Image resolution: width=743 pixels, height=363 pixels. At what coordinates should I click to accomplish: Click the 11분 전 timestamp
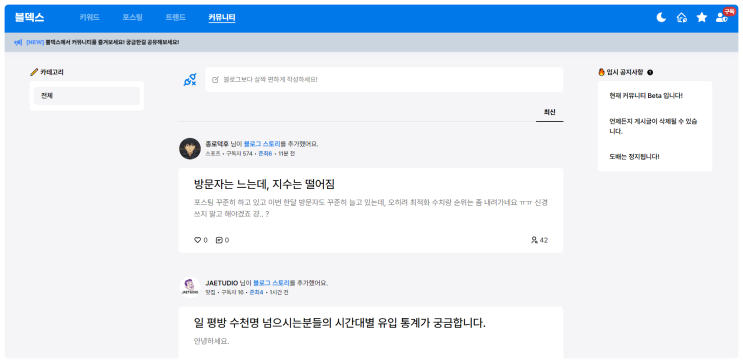287,154
